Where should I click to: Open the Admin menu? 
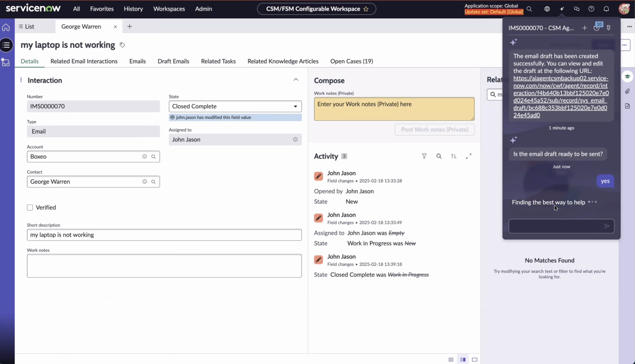click(x=204, y=9)
